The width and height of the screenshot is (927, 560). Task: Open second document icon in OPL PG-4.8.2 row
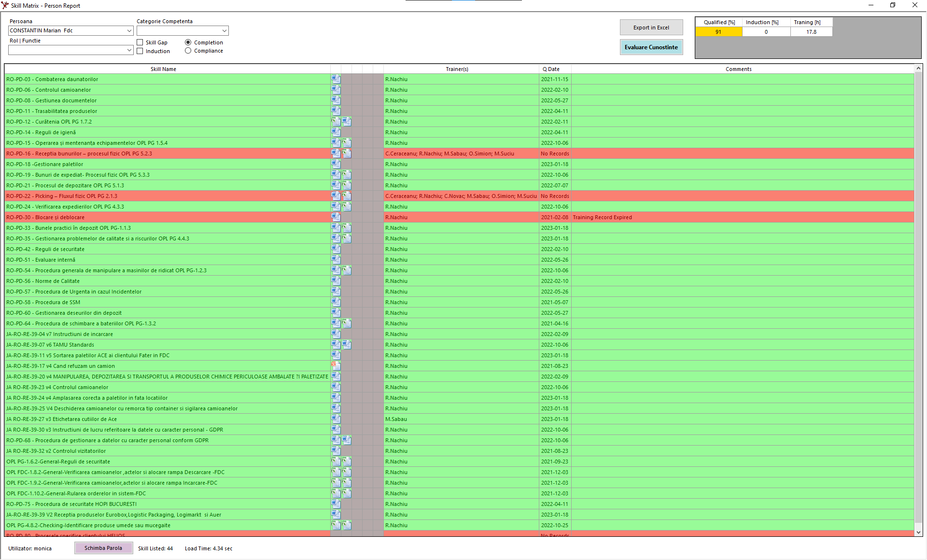[x=347, y=525]
